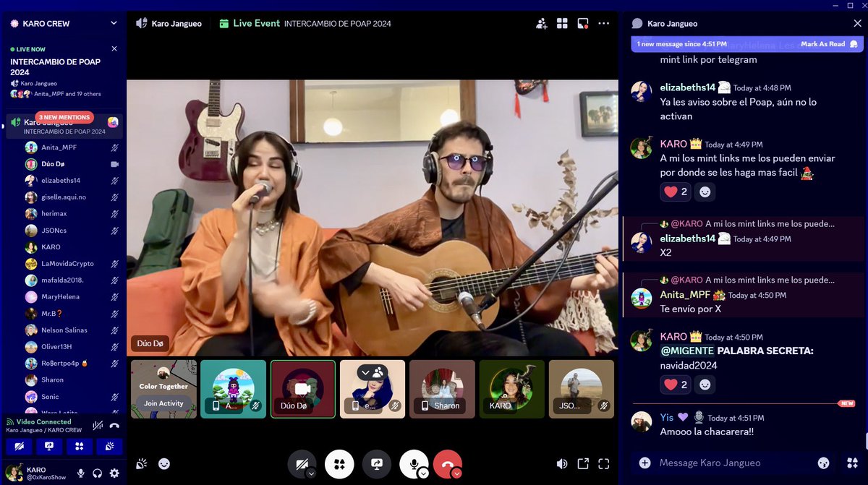Viewport: 868px width, 485px height.
Task: Open disconnect options dropdown arrow
Action: 456,474
